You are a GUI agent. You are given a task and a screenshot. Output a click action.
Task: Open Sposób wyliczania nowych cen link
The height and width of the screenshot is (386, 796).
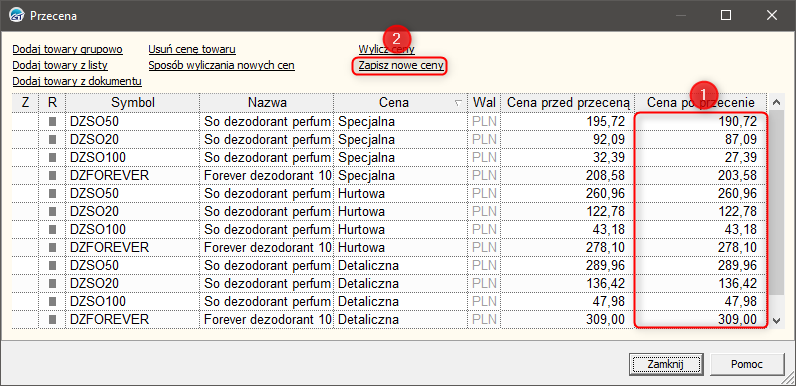(x=221, y=66)
